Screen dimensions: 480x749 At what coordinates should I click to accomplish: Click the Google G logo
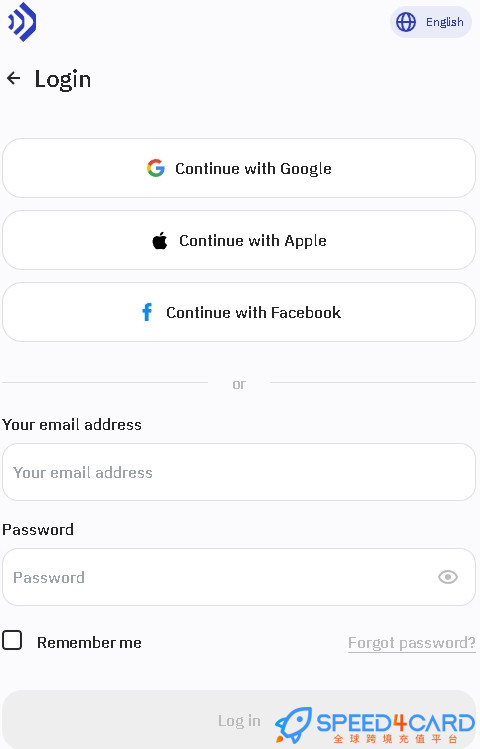point(156,168)
